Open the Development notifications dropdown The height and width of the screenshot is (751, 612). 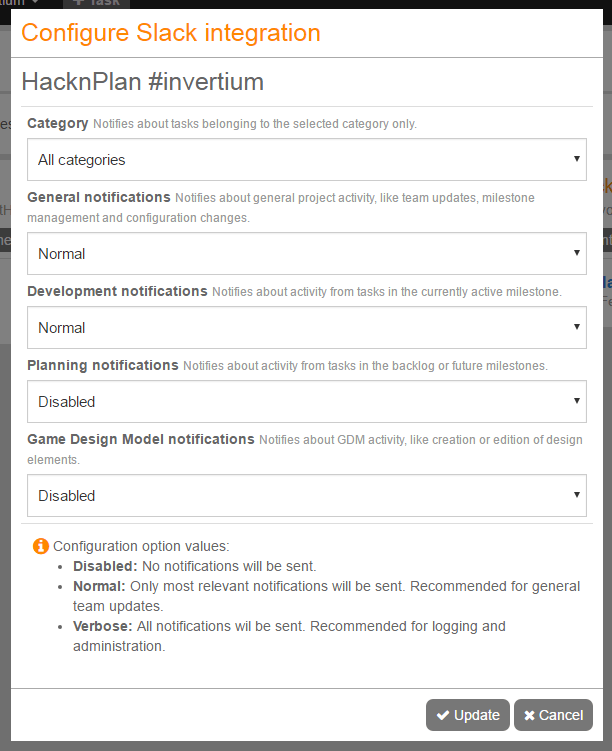(x=306, y=328)
